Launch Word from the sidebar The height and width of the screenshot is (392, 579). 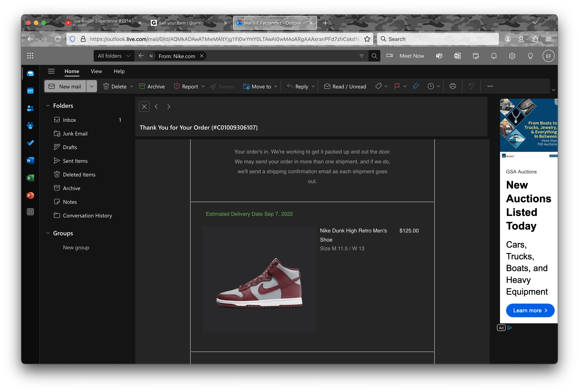pos(30,160)
